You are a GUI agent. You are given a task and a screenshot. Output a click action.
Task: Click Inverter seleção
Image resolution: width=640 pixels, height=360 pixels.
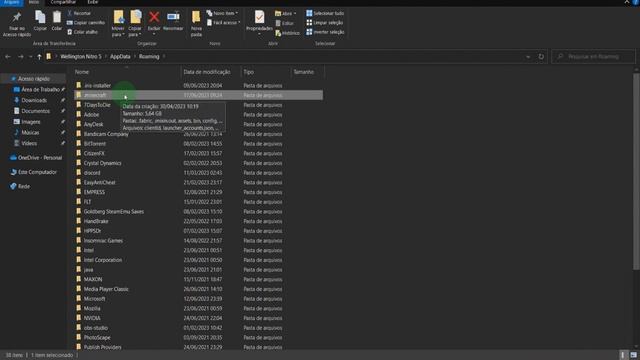[325, 32]
